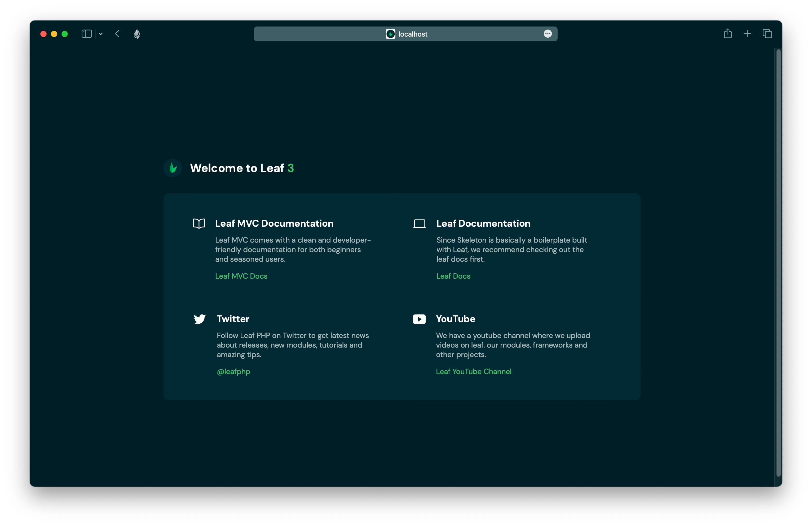This screenshot has height=526, width=812.
Task: Click the Leaf logo beside the welcome heading
Action: coord(173,168)
